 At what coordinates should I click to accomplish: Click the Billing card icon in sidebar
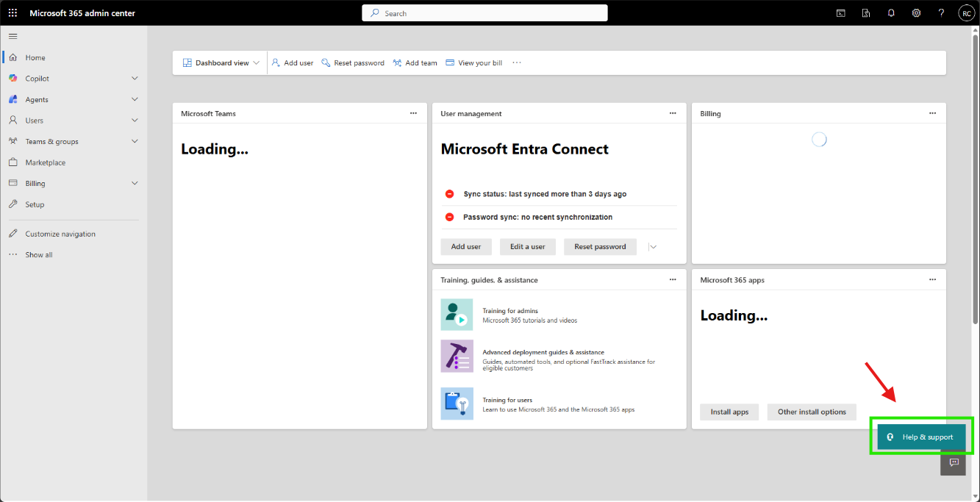(12, 183)
